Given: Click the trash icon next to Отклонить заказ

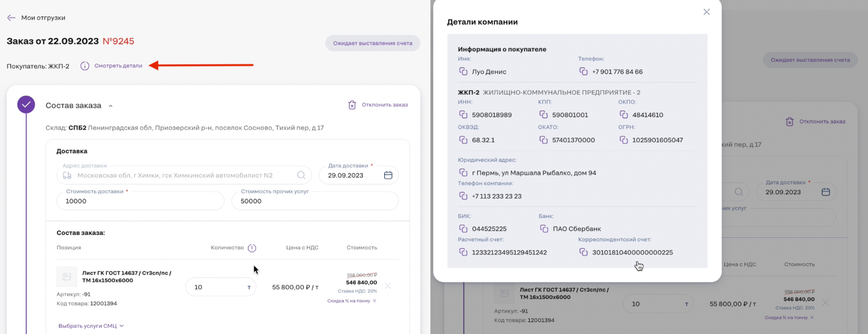Looking at the screenshot, I should [352, 105].
